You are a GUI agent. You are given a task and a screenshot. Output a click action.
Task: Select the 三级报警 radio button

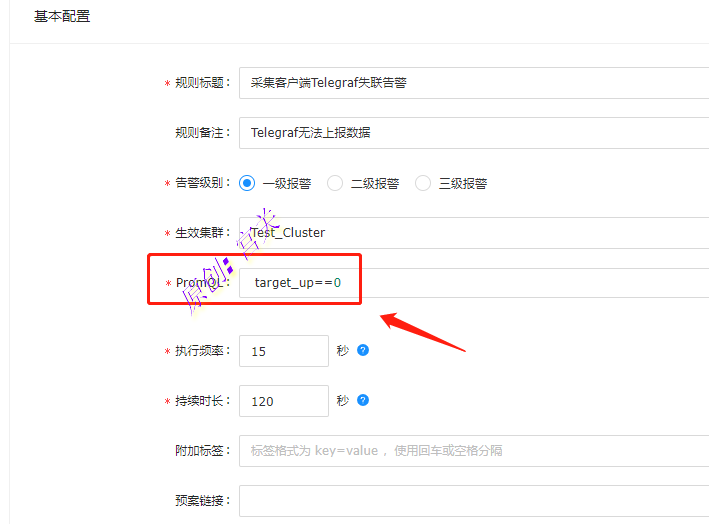423,183
